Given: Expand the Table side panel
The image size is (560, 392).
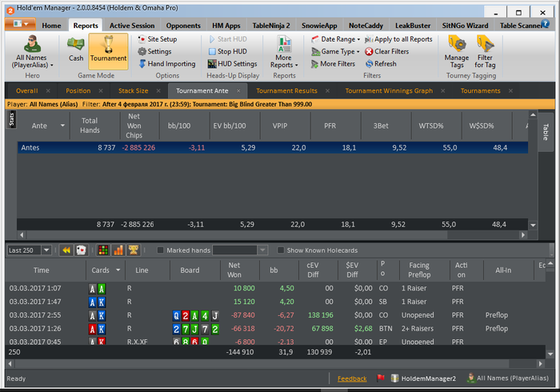Looking at the screenshot, I should click(x=546, y=132).
